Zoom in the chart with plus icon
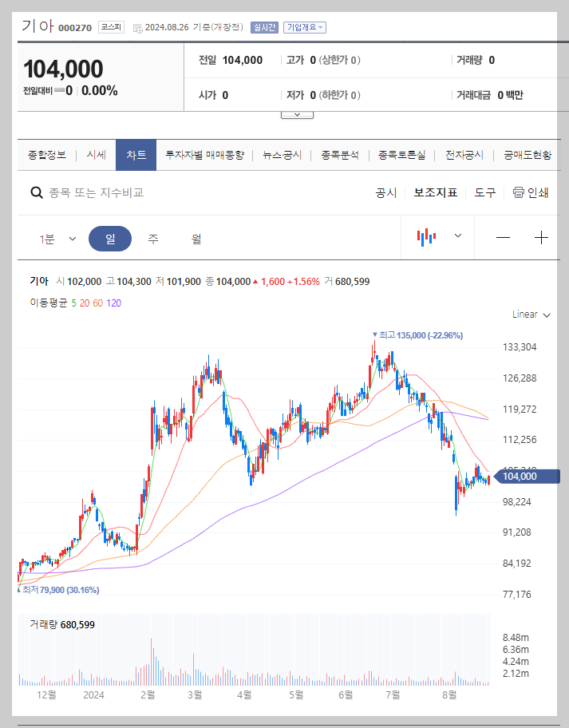The image size is (569, 728). coord(542,237)
